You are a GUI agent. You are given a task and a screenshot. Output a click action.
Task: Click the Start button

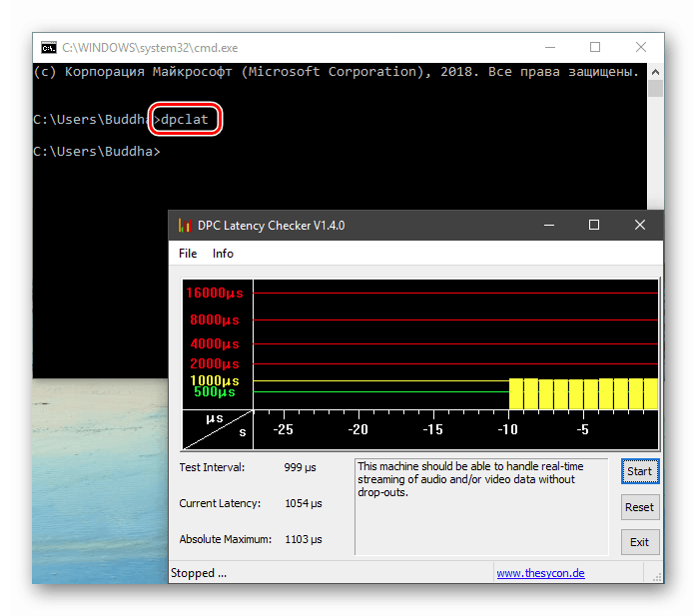coord(640,471)
